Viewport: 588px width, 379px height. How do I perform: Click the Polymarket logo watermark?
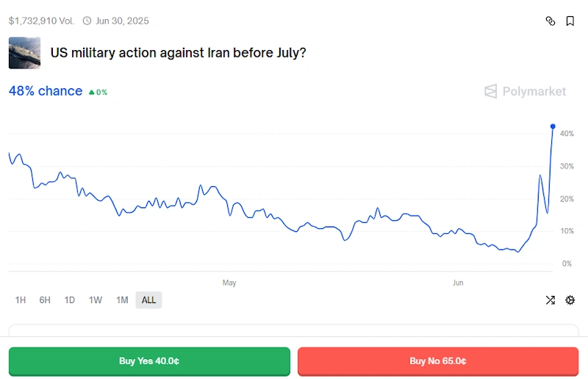tap(526, 91)
